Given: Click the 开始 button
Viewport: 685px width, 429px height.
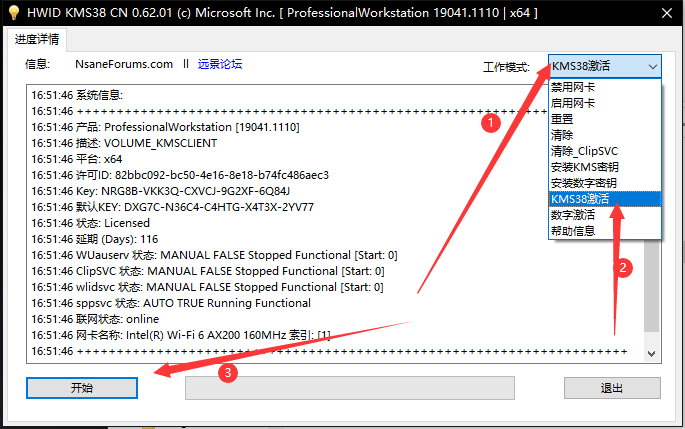Looking at the screenshot, I should (82, 388).
